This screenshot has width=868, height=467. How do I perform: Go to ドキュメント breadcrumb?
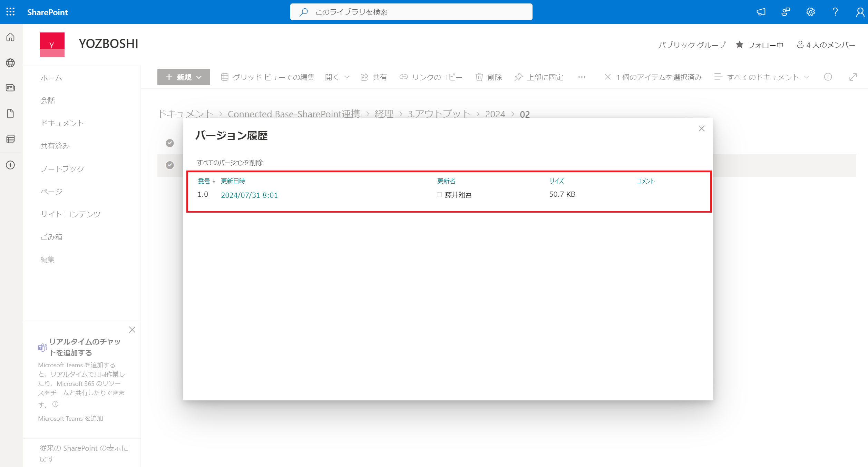(185, 114)
